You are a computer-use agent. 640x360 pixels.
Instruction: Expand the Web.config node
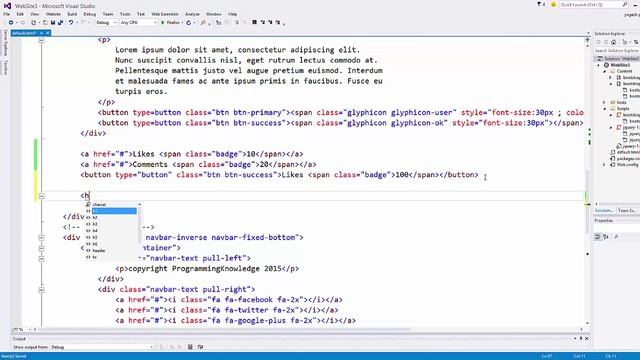(x=604, y=165)
